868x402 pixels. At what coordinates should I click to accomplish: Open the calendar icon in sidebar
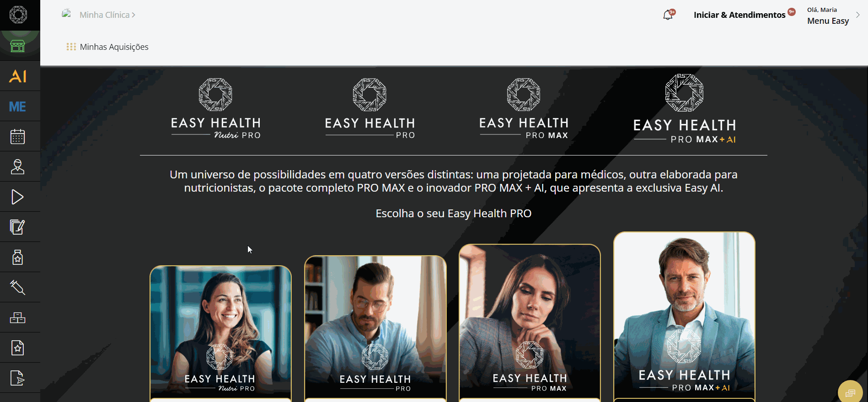pos(17,137)
